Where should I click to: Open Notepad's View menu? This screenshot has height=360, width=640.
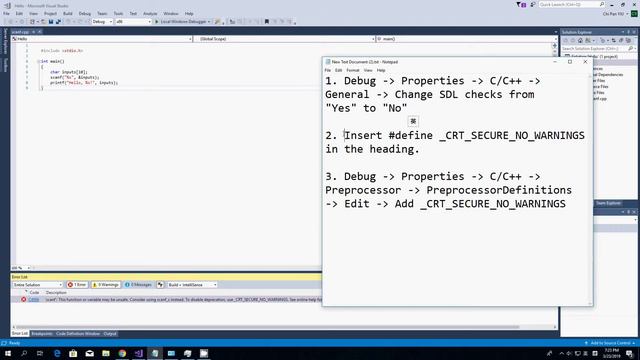(368, 70)
